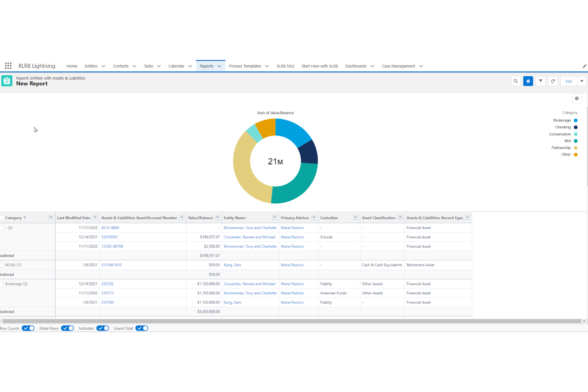The image size is (588, 392).
Task: Check the Category header checkbox
Action: (x=2, y=218)
